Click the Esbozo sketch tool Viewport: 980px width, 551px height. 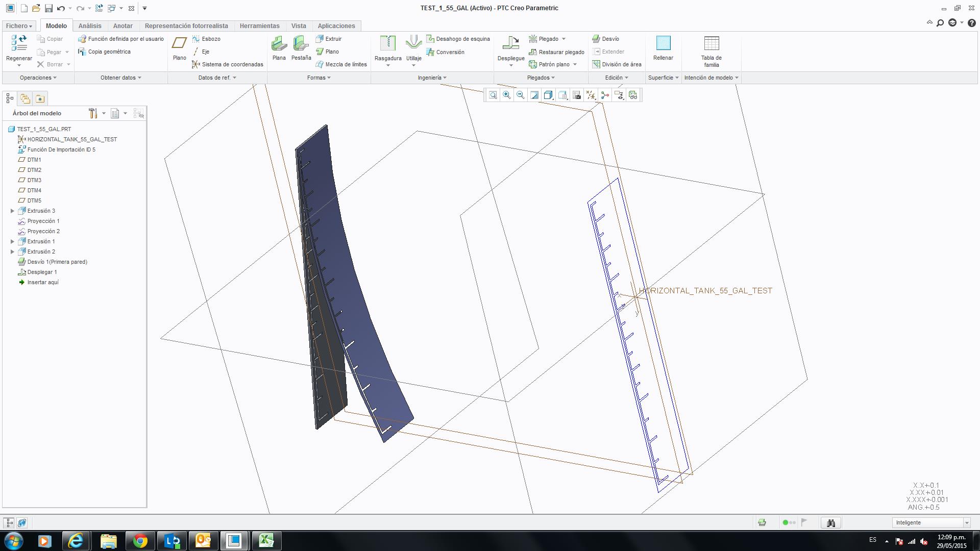click(x=206, y=39)
